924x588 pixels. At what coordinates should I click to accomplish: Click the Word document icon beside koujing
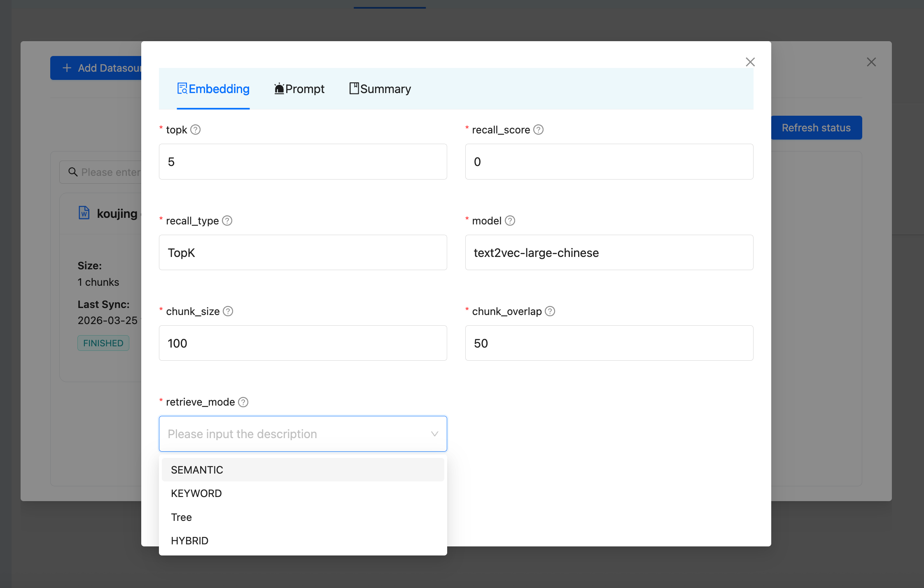click(84, 213)
